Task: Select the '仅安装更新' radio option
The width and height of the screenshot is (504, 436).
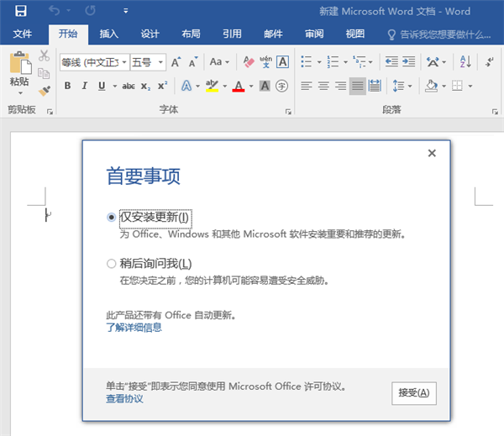Action: (112, 217)
